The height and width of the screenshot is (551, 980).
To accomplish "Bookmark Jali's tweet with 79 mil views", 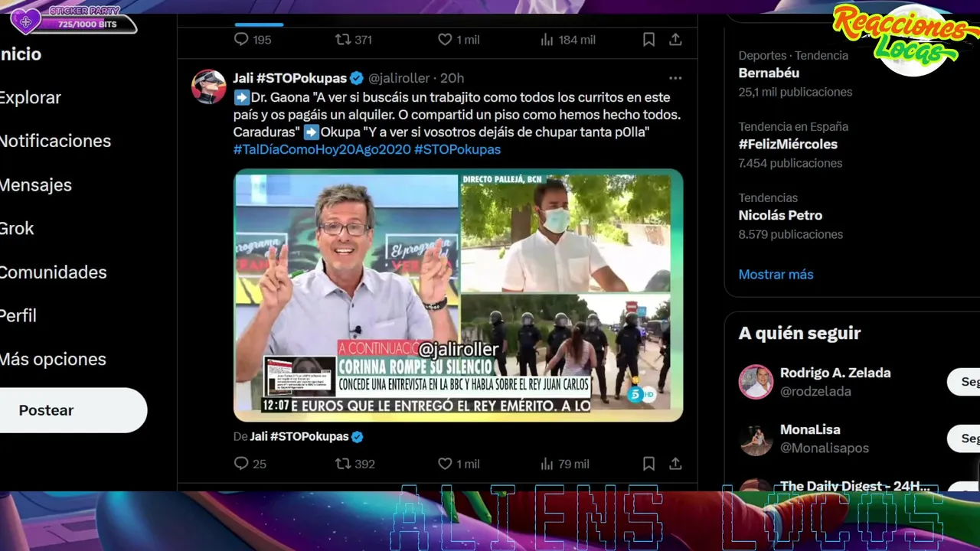I will click(648, 464).
